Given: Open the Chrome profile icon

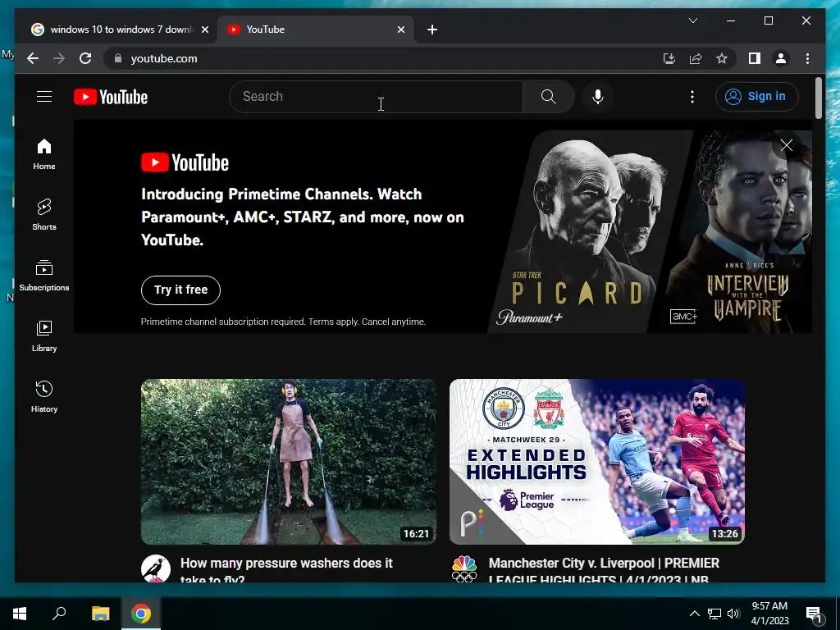Looking at the screenshot, I should click(x=781, y=58).
